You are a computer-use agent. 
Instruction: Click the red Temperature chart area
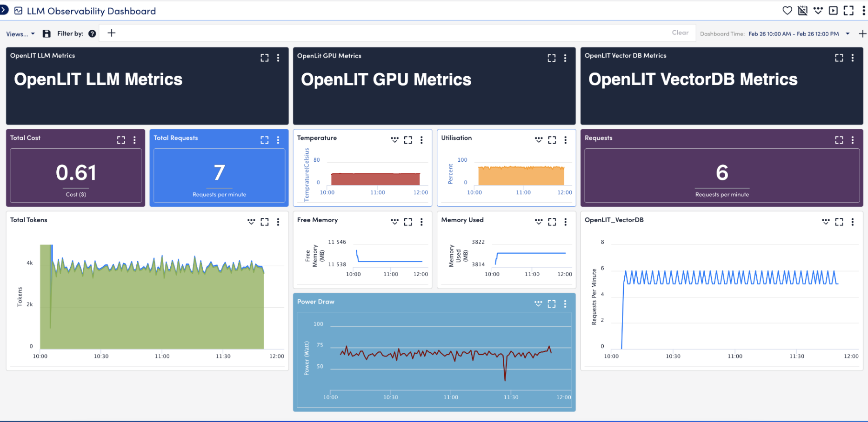point(375,179)
